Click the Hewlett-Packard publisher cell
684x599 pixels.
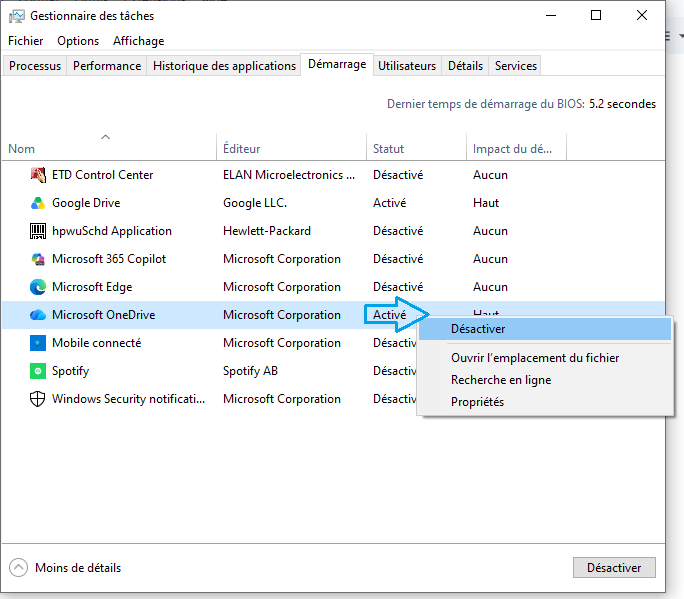[267, 231]
